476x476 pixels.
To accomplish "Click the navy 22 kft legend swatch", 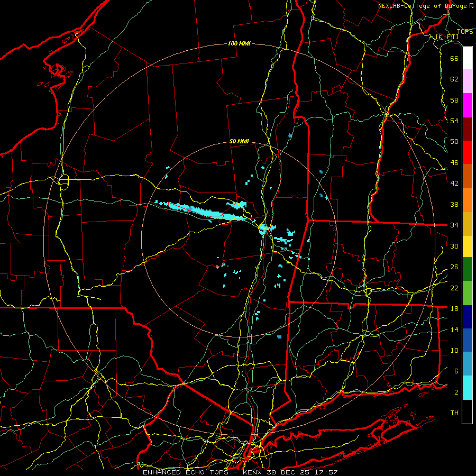I will pos(467,317).
